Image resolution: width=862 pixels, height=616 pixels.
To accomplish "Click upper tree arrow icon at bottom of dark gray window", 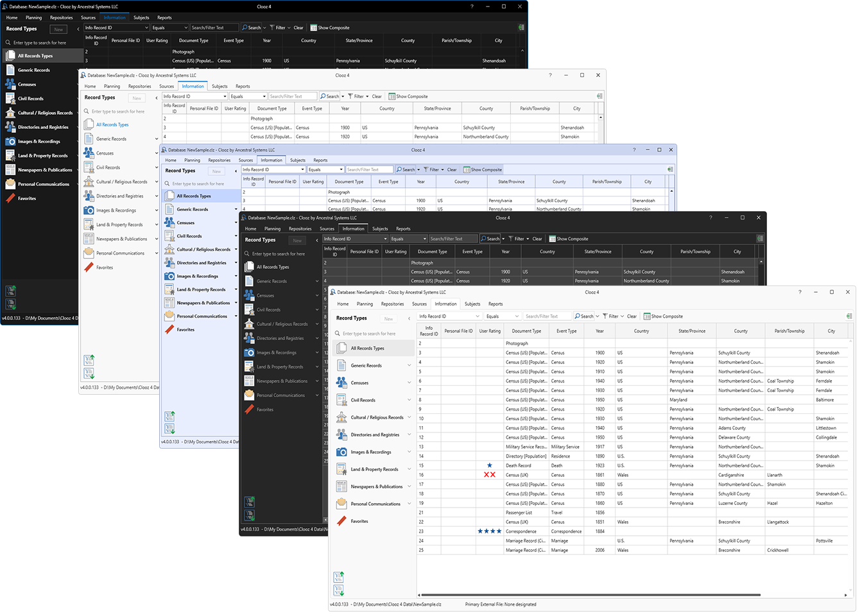I will (x=248, y=502).
